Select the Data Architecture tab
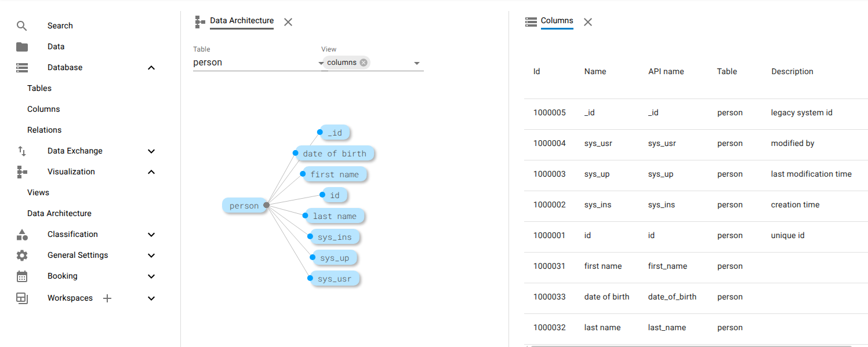Viewport: 868px width, 347px height. click(241, 21)
